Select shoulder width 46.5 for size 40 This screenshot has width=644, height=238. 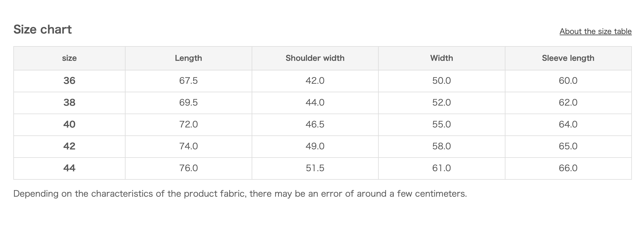315,124
